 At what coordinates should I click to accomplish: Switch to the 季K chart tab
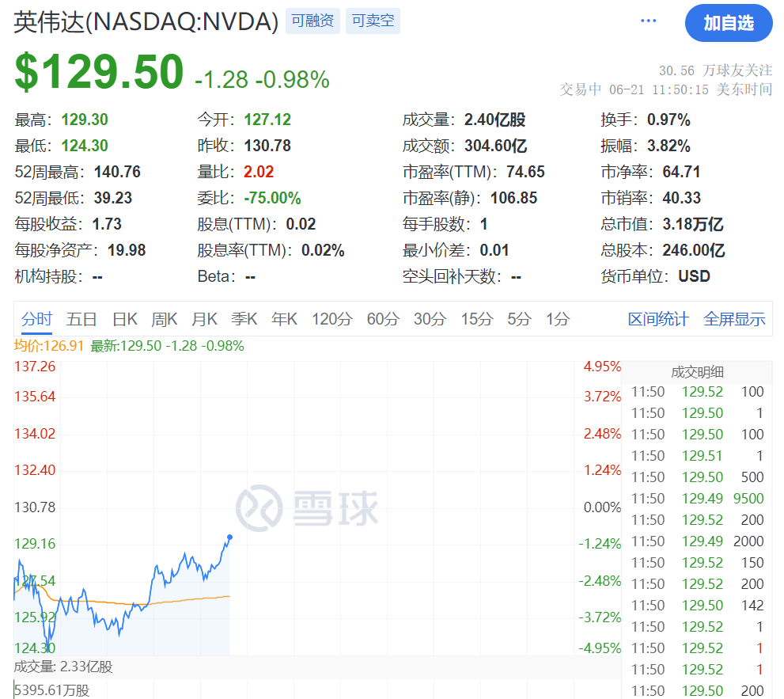click(244, 319)
